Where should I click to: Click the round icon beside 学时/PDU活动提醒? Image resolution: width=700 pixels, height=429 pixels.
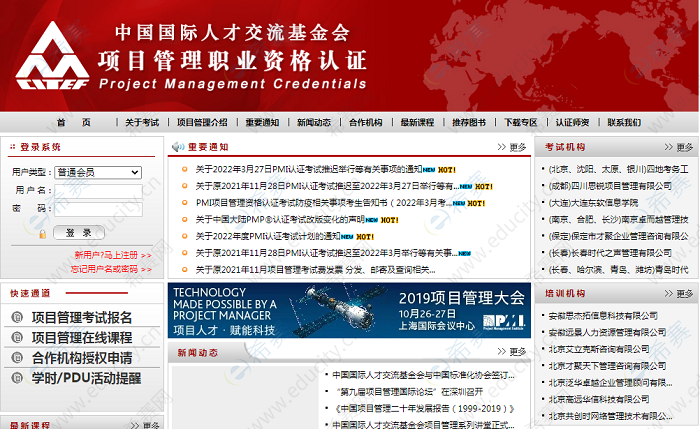17,378
